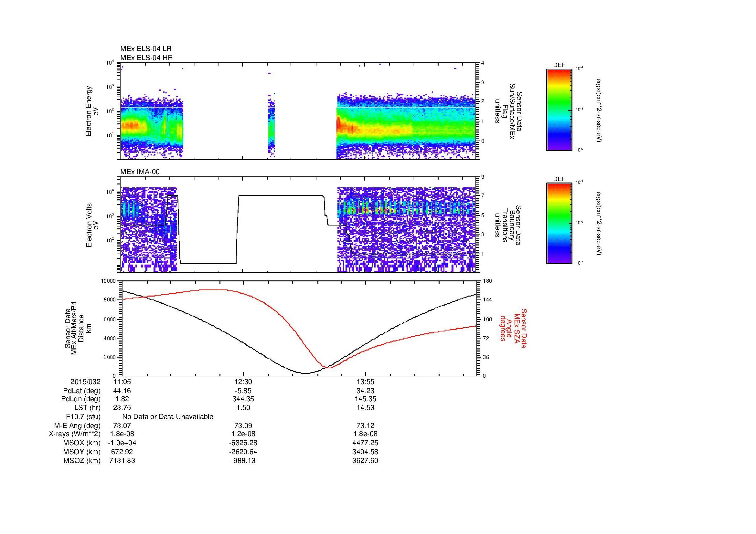This screenshot has width=756, height=534.
Task: Click the date label '2019/032'
Action: tap(86, 382)
